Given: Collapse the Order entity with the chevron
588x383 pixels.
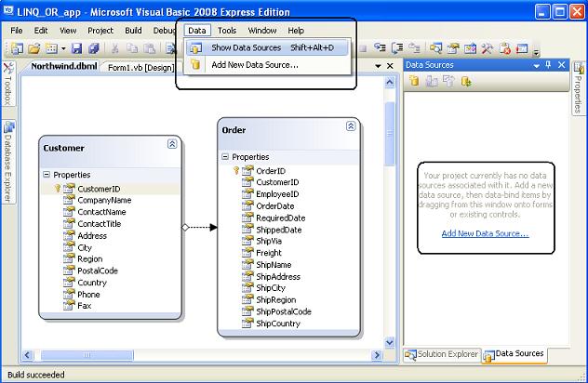Looking at the screenshot, I should click(351, 125).
